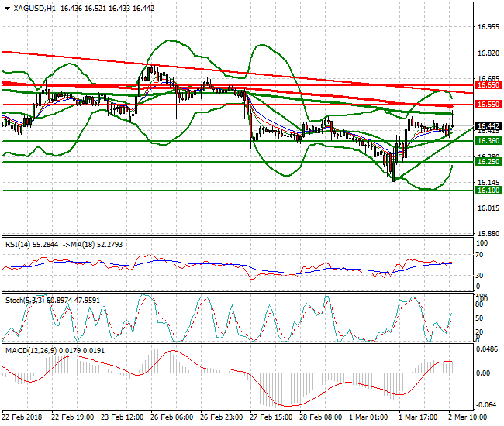The width and height of the screenshot is (504, 426).
Task: Click the 1 Mar 01:00 time label
Action: coord(368,417)
